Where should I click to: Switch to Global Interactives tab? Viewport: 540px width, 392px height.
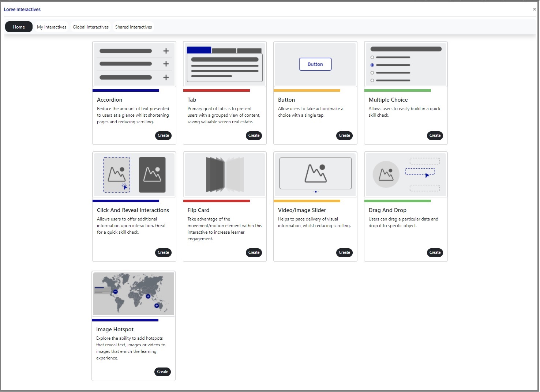[x=91, y=27]
